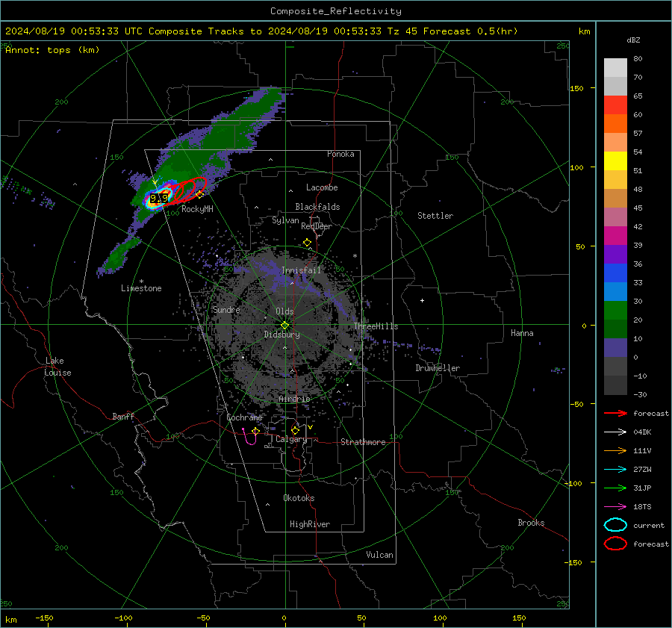Viewport: 672px width, 628px height.
Task: Click the Sundre town label
Action: [x=226, y=309]
